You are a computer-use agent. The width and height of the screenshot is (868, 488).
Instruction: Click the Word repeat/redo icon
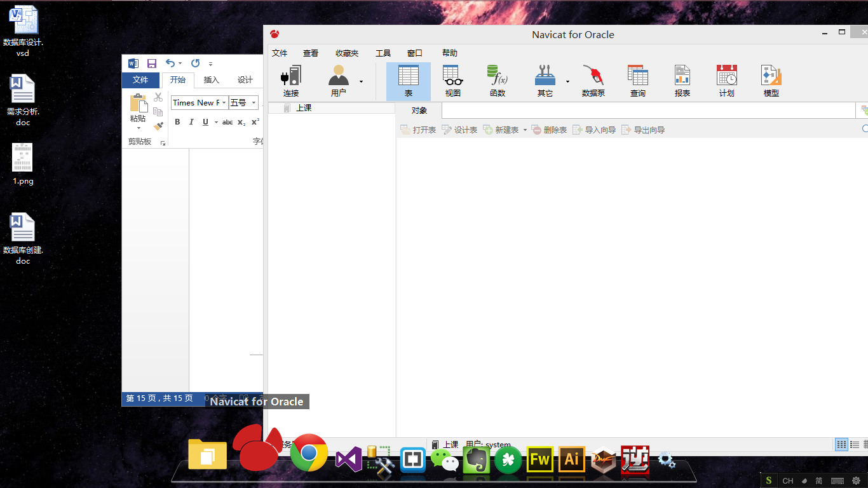pos(195,63)
